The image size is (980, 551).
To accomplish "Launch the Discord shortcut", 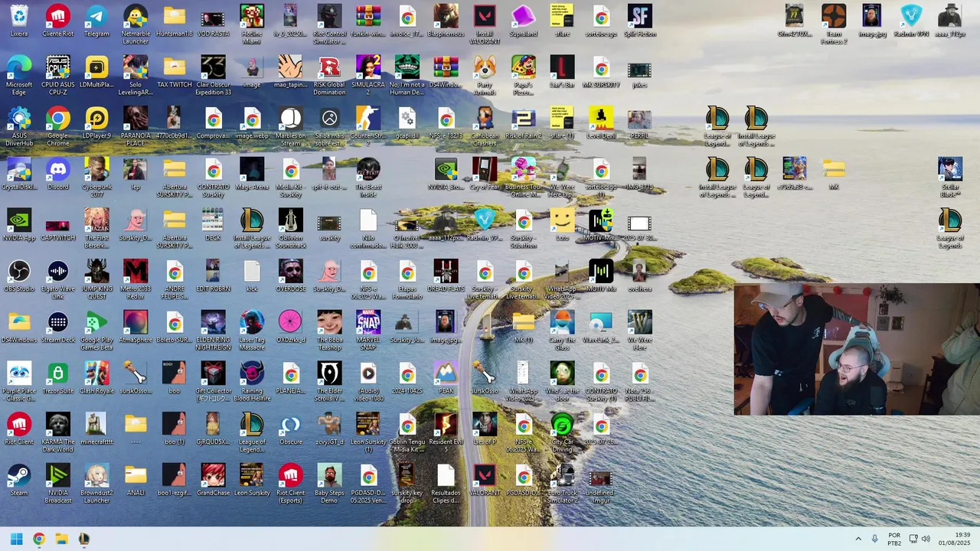I will (x=58, y=174).
